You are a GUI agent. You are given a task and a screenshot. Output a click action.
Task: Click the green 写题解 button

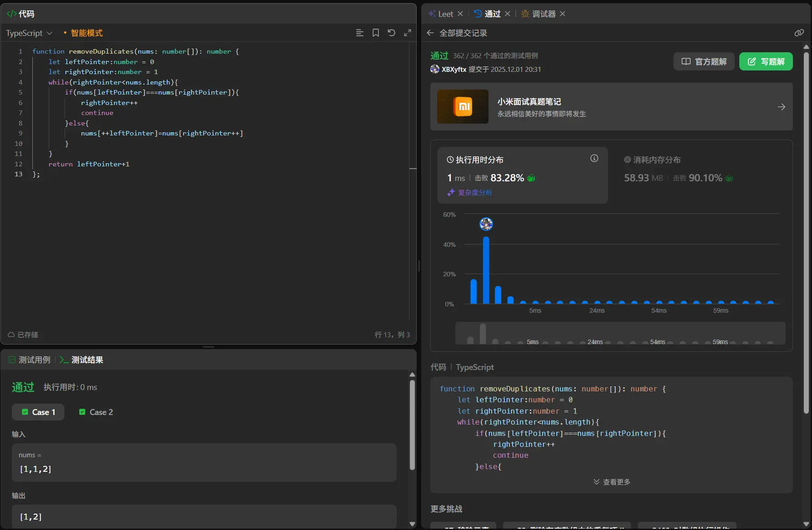(x=766, y=61)
